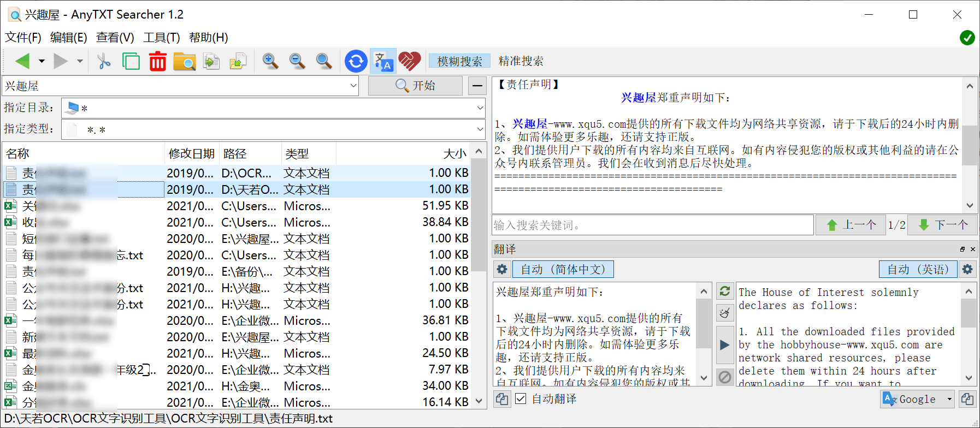This screenshot has width=980, height=428.
Task: Toggle the translate panel icon
Action: [383, 61]
